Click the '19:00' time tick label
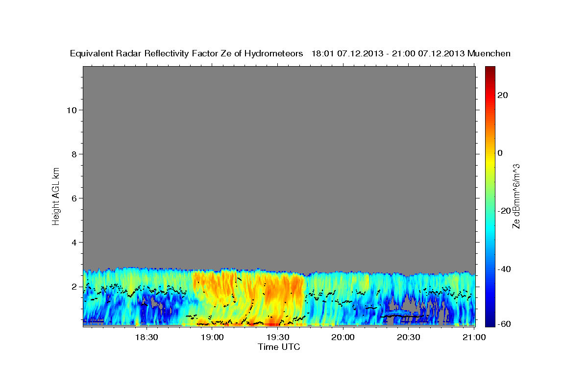This screenshot has height=392, width=588. (x=212, y=337)
